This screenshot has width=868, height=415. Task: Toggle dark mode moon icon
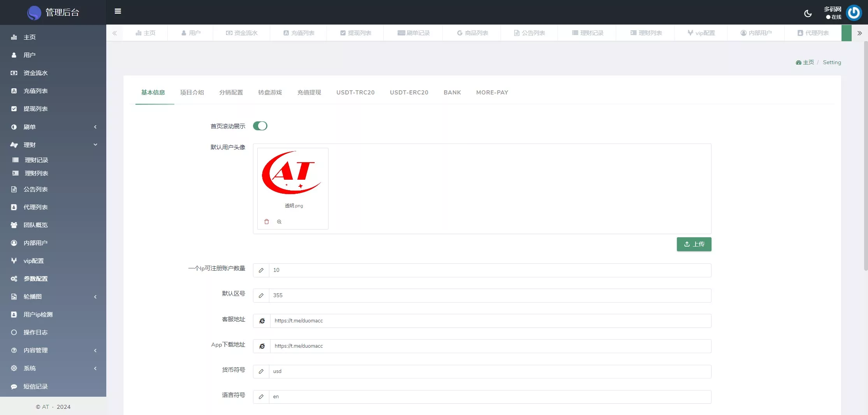pos(808,14)
